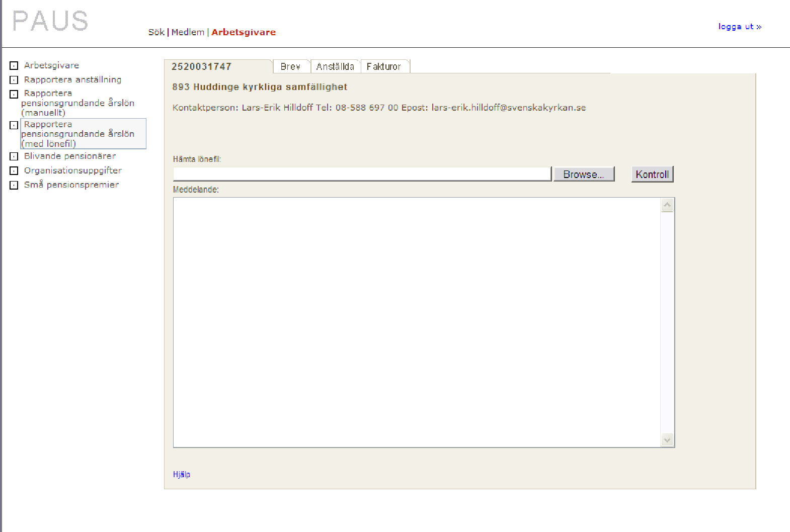Click the square icon beside Blivande pensionärer

coord(14,156)
